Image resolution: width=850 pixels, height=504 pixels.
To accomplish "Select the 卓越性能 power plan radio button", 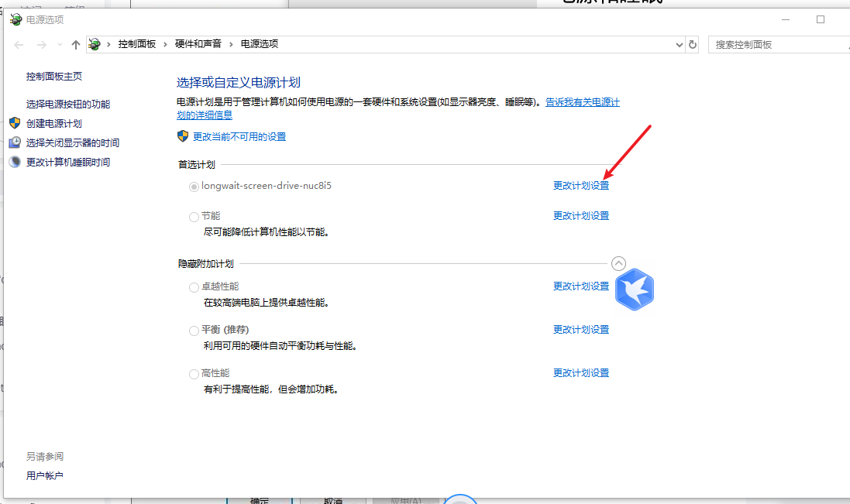I will pyautogui.click(x=194, y=287).
